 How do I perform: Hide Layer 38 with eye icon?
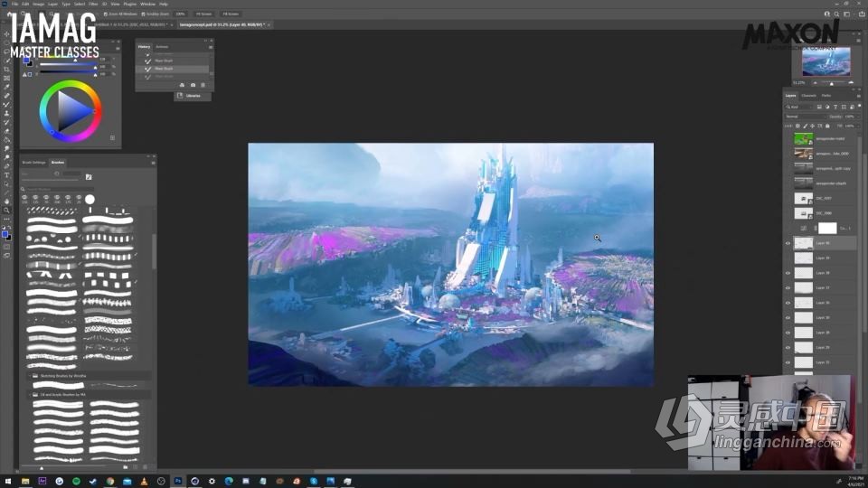[x=788, y=273]
